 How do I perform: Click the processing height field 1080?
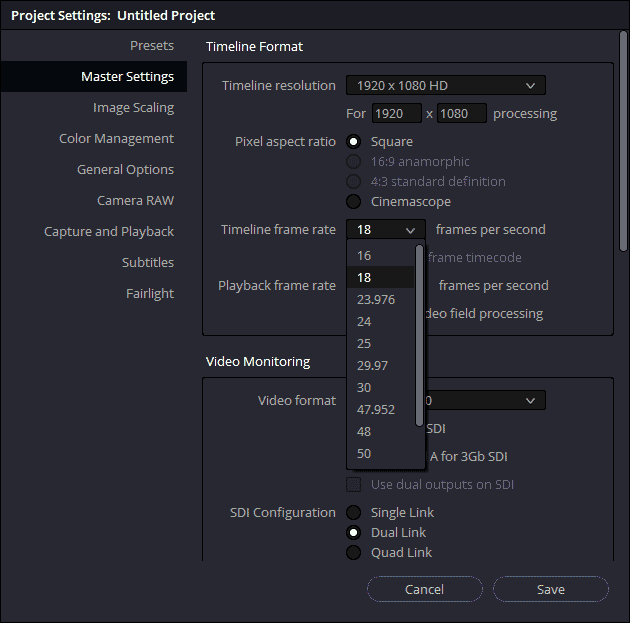462,113
